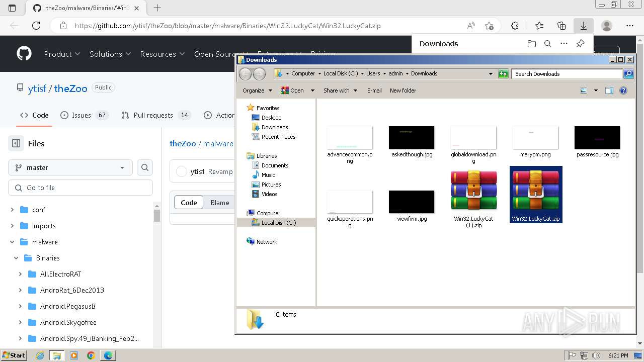Viewport: 644px width, 362px height.
Task: Expand the conf folder
Action: click(13, 210)
